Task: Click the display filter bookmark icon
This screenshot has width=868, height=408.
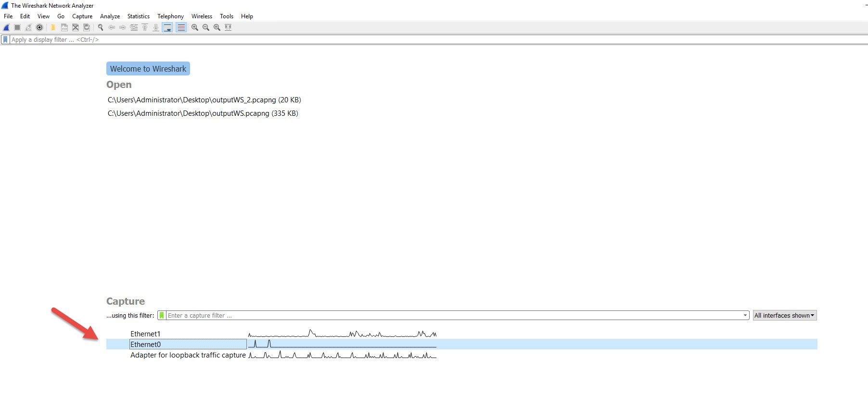Action: coord(5,39)
